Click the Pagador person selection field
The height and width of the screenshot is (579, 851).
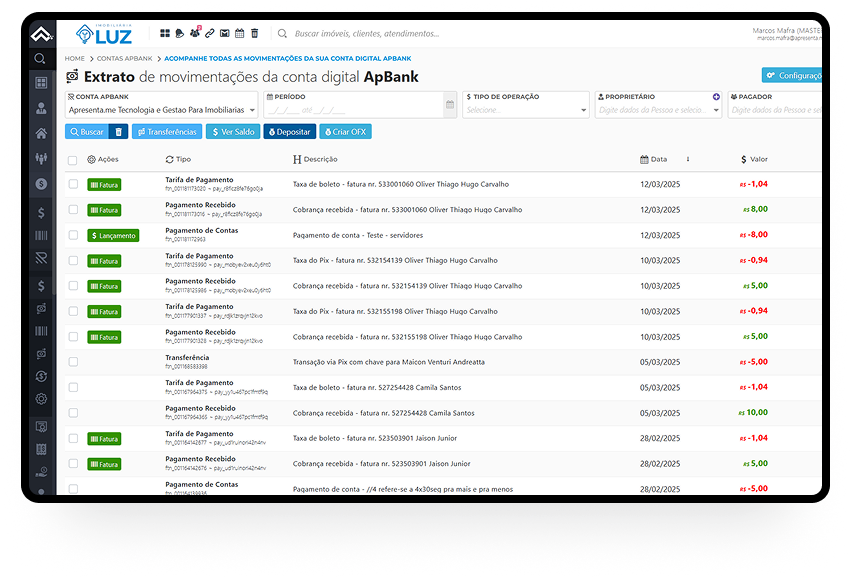point(775,110)
